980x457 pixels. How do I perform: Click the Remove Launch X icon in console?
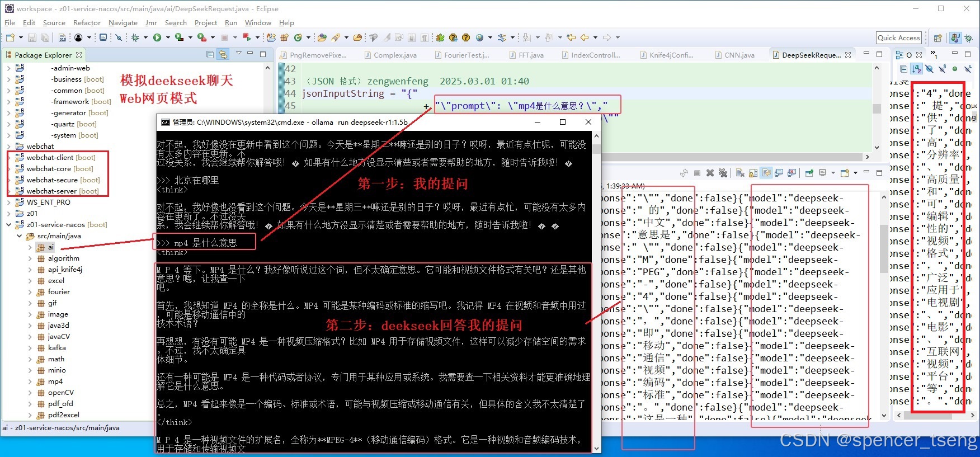[x=710, y=173]
